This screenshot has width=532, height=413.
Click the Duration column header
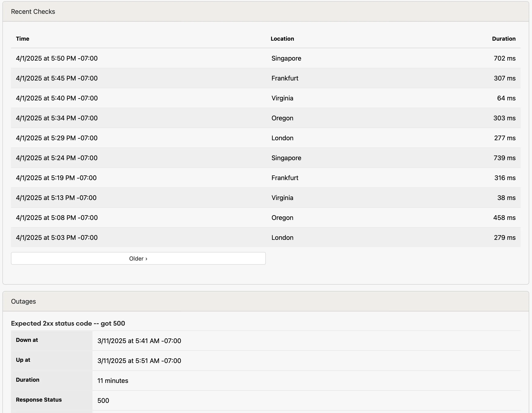[504, 38]
